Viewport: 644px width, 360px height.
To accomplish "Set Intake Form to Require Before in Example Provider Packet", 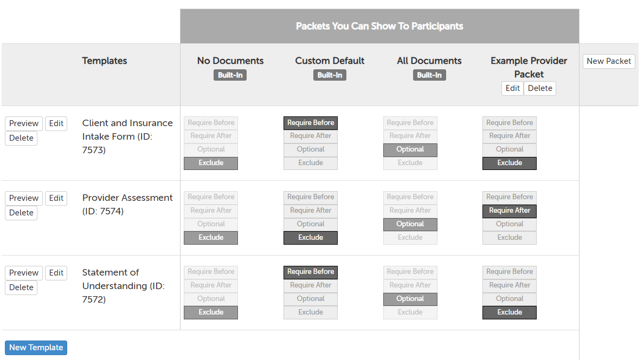I will tap(509, 122).
